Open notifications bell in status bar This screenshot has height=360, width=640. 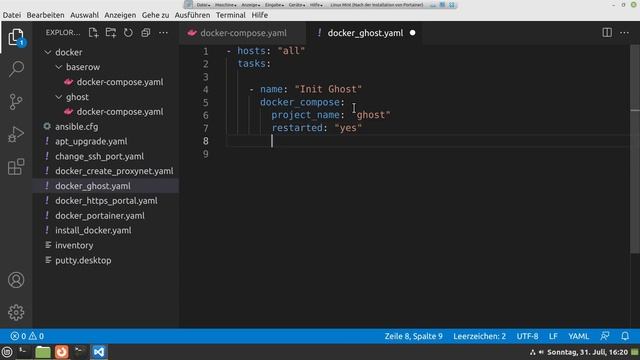coord(625,336)
